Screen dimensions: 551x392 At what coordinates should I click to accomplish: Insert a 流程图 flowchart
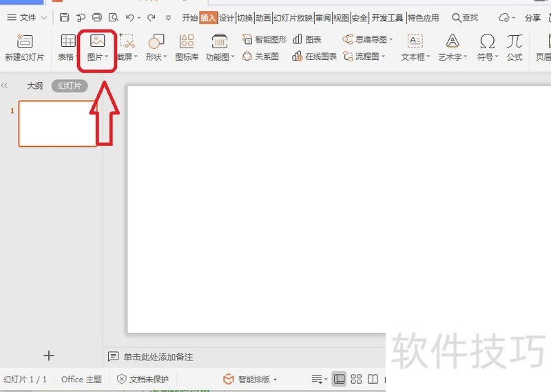[x=364, y=56]
